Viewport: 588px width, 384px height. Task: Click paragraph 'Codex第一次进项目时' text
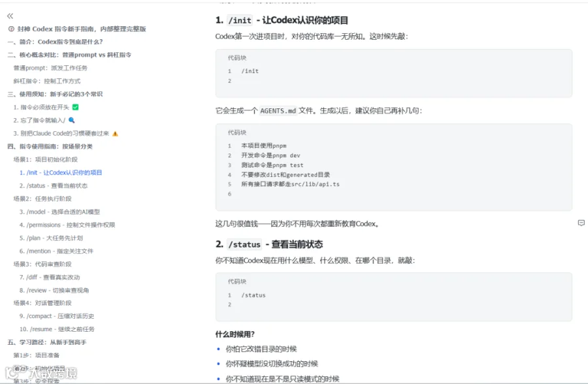311,37
